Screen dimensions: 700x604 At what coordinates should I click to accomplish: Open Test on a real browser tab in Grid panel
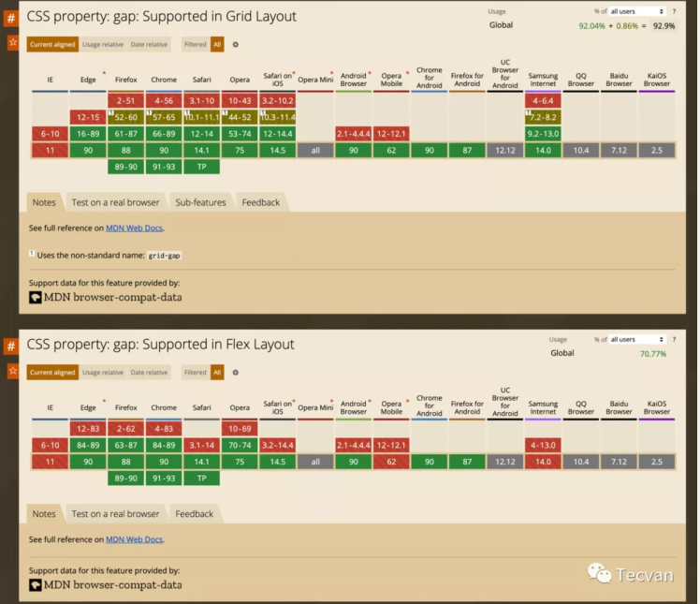[115, 202]
